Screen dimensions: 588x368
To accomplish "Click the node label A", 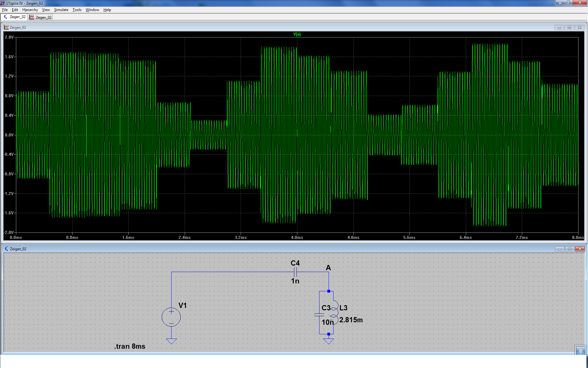I will tap(328, 268).
